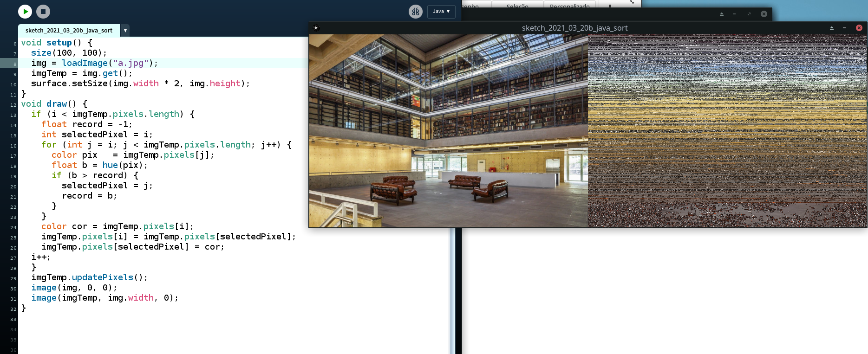Minimize the background dark window

734,14
